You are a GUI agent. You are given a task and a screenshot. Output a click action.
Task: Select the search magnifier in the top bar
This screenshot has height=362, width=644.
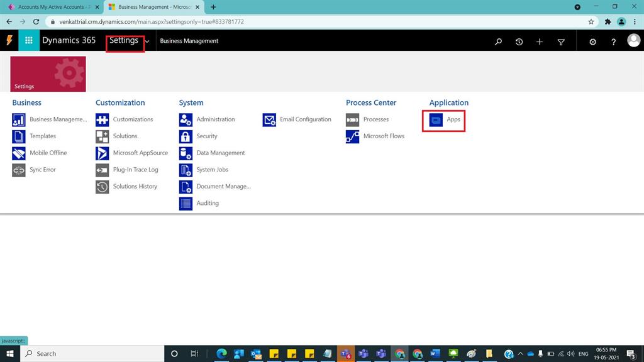498,41
